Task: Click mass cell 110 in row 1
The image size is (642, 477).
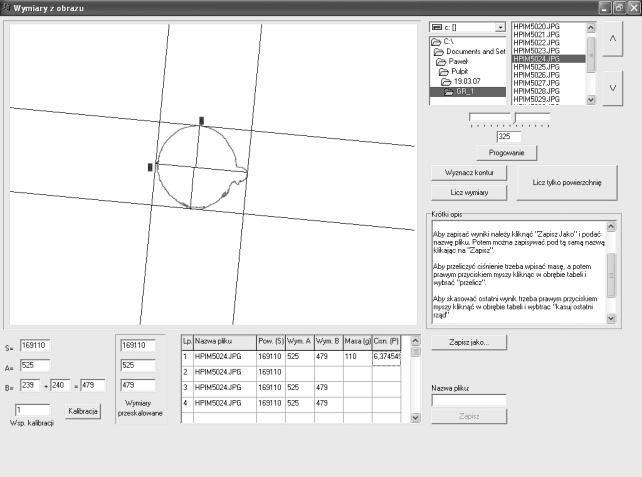Action: 357,357
